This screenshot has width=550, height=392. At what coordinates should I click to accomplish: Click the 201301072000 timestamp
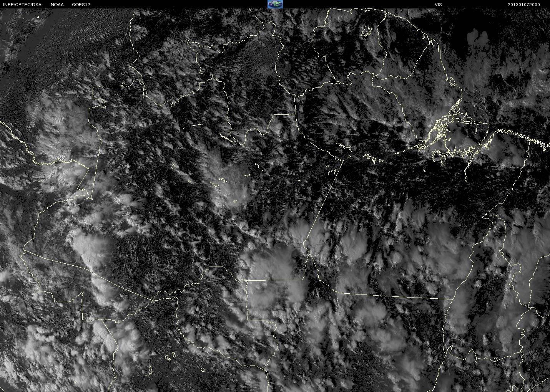[524, 5]
